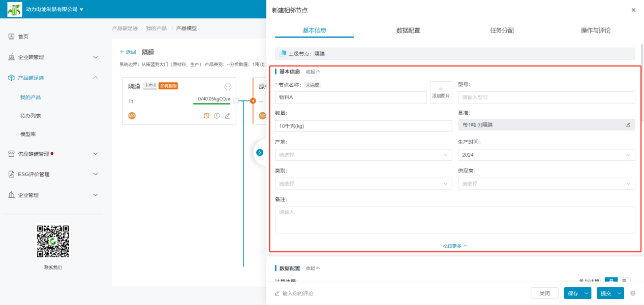Select 否 for 参与计算
This screenshot has width=644, height=305.
pyautogui.click(x=625, y=281)
